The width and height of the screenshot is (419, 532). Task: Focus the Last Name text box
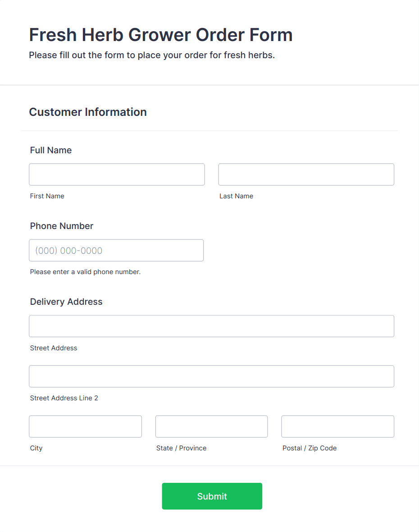tap(306, 174)
